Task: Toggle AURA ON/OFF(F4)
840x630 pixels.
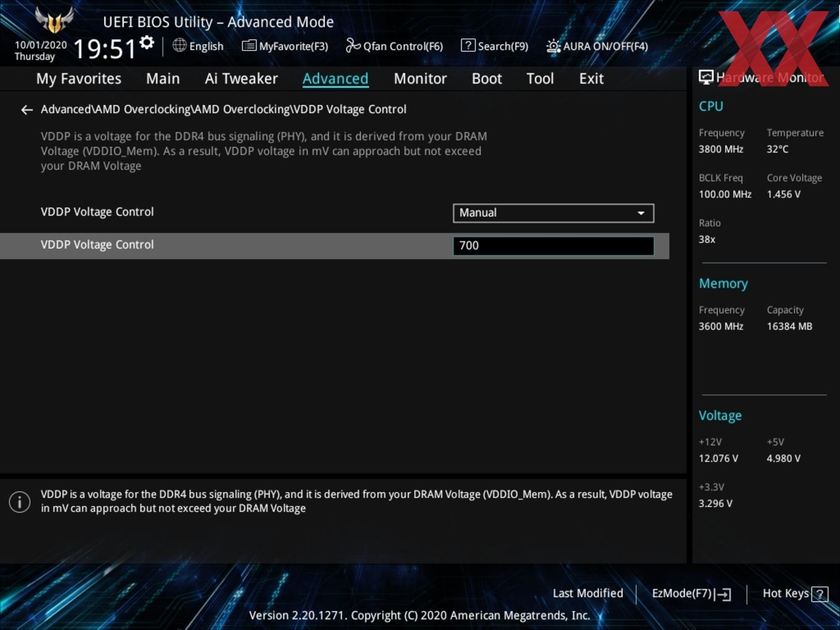Action: click(x=597, y=46)
